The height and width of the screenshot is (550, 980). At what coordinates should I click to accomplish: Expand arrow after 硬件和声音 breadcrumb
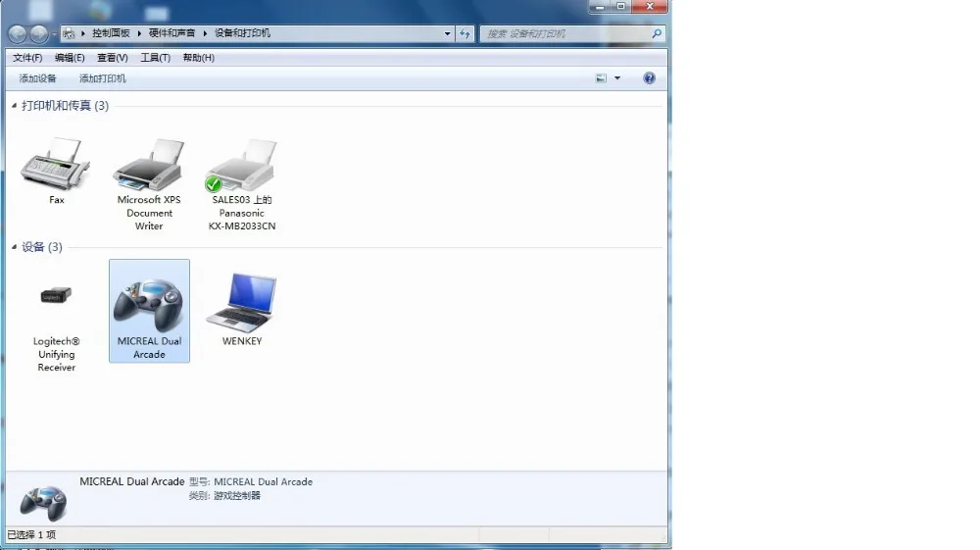coord(205,33)
